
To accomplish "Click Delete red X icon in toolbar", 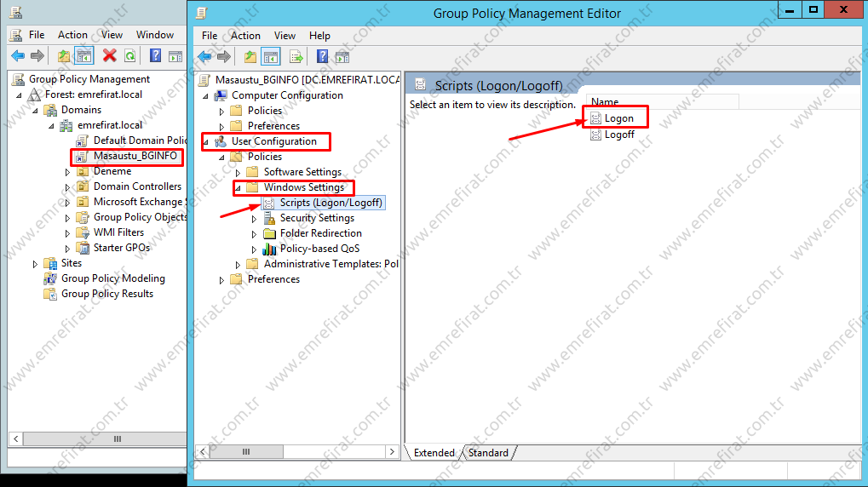I will click(x=109, y=56).
